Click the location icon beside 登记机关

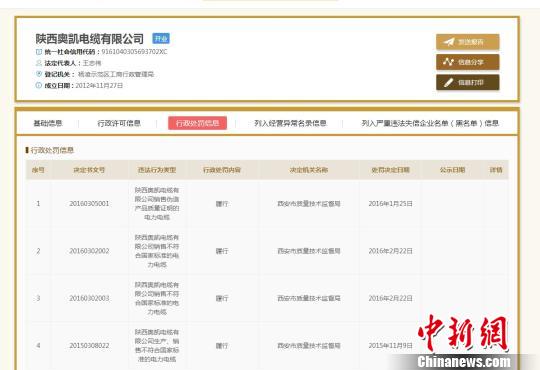[39, 74]
